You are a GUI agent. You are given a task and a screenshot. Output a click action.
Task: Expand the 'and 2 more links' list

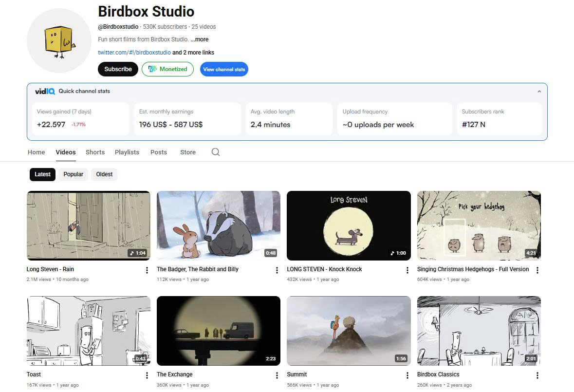tap(193, 53)
